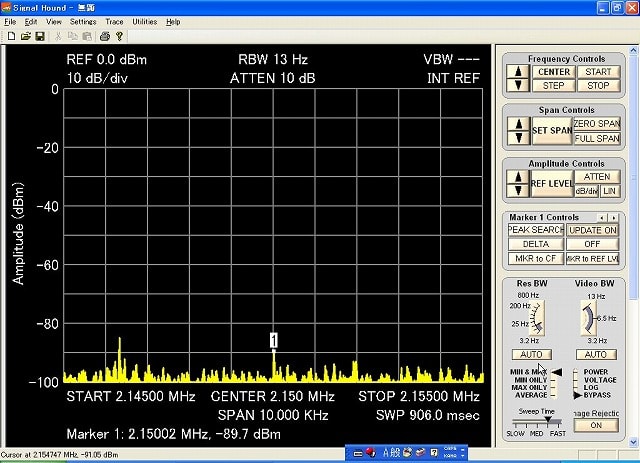Adjust the Res BW dial control
The image size is (640, 463).
(536, 318)
